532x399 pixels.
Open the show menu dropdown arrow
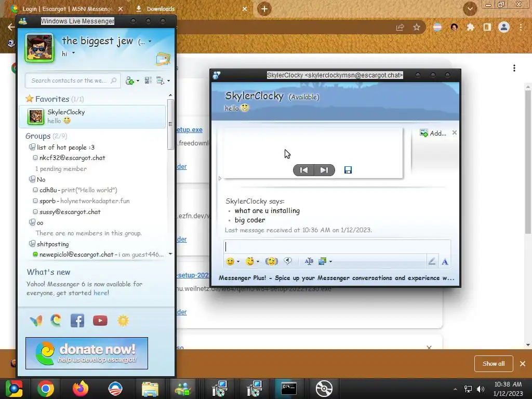click(169, 81)
